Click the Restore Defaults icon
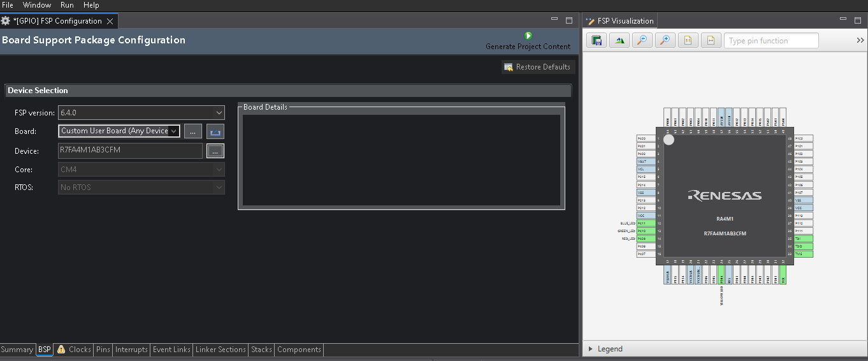Viewport: 868px width, 361px height. [x=509, y=67]
